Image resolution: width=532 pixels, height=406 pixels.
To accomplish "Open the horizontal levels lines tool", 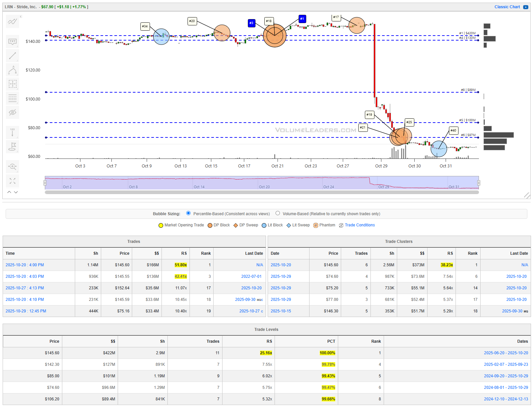I will (13, 98).
